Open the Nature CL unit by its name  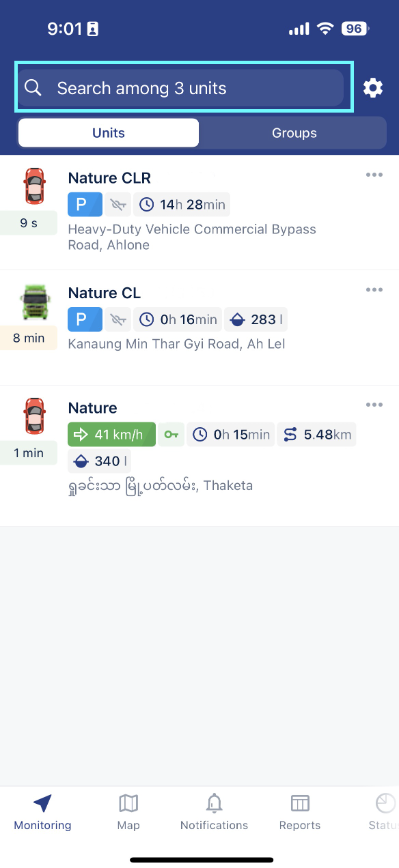pos(104,292)
